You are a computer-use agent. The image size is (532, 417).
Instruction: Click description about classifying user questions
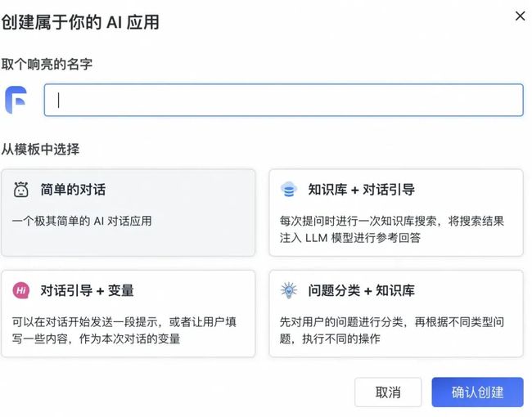click(x=392, y=330)
